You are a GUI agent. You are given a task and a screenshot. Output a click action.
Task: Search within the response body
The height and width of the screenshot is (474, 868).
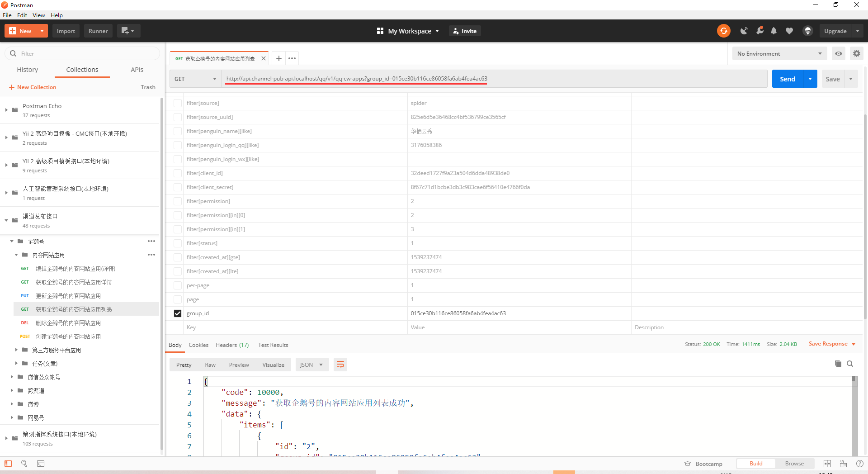[x=850, y=364]
